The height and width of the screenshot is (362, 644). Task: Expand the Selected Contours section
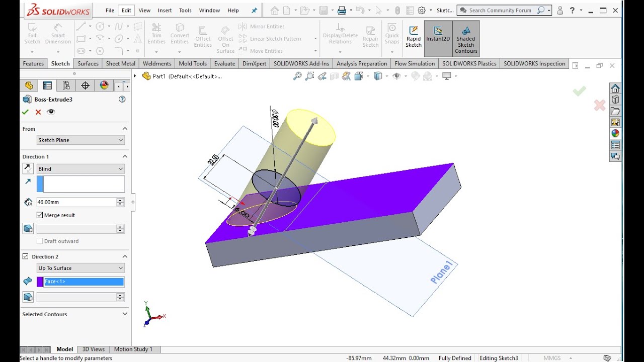pyautogui.click(x=125, y=314)
